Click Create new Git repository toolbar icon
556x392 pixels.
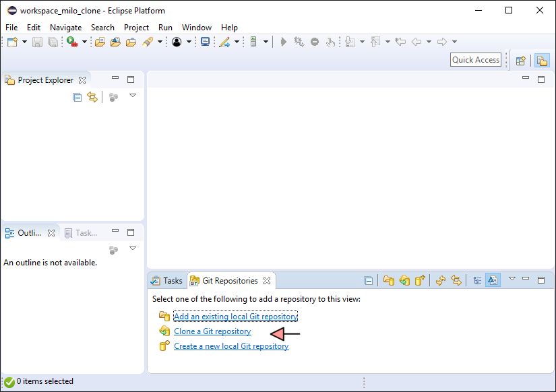pos(420,281)
